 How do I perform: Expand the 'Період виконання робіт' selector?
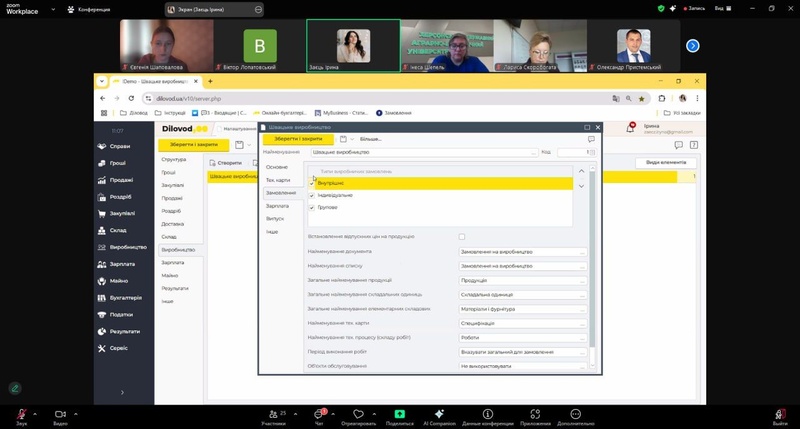[582, 352]
